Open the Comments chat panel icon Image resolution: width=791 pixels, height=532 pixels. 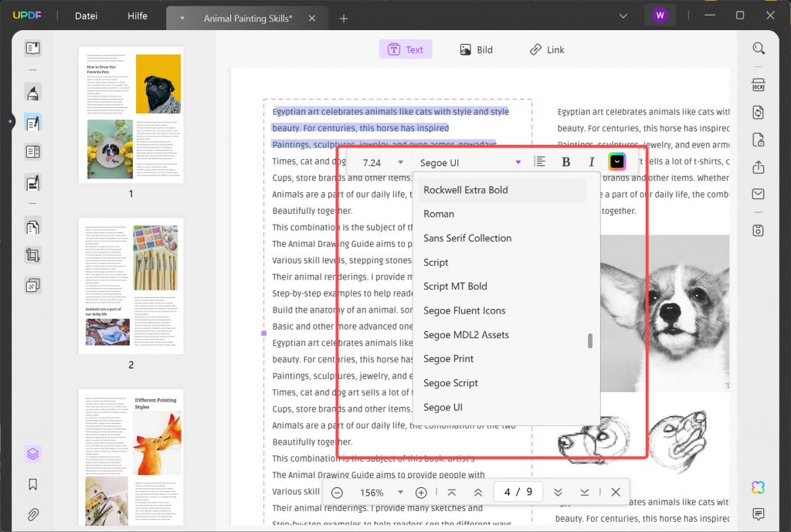[x=759, y=513]
